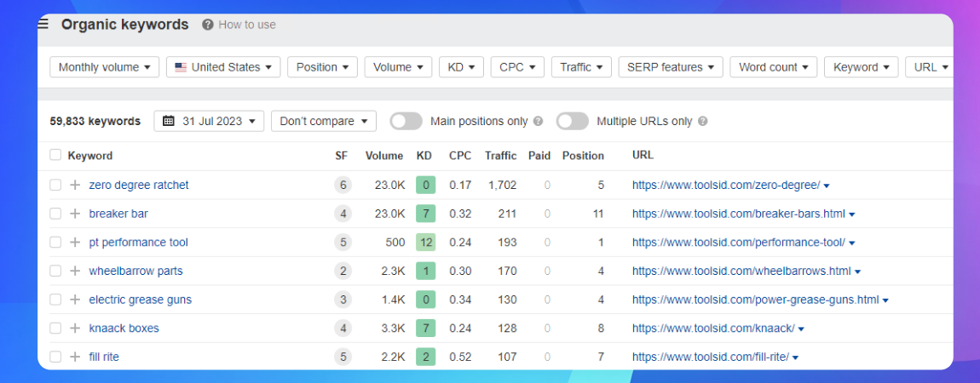The image size is (980, 383).
Task: Click the How to use help icon
Action: 208,25
